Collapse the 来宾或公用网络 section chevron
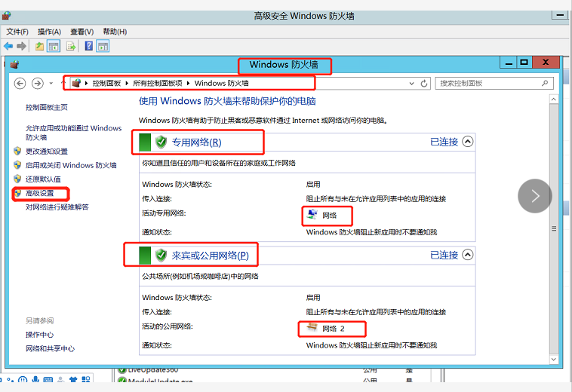Screen dimensions: 572x392 point(468,255)
